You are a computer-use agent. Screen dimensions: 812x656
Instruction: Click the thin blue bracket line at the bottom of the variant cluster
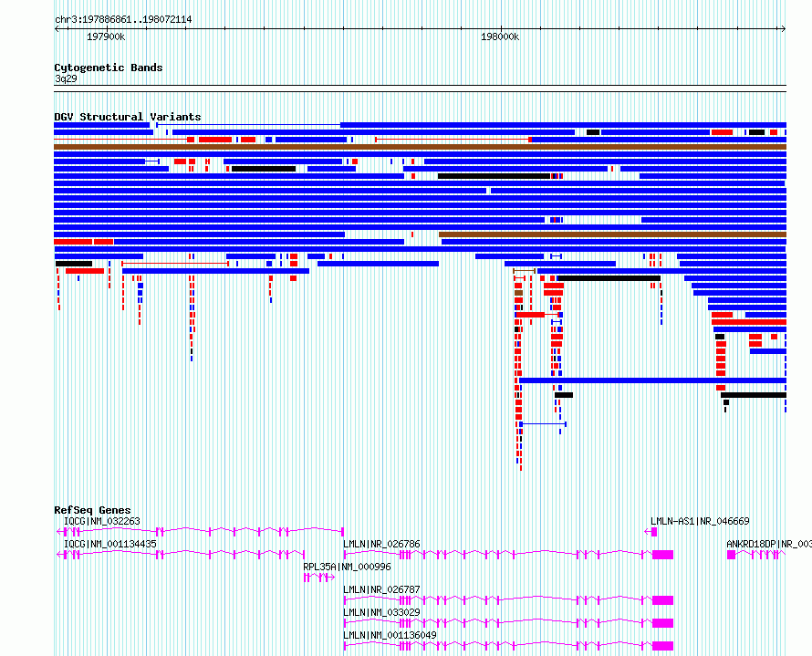pos(543,424)
